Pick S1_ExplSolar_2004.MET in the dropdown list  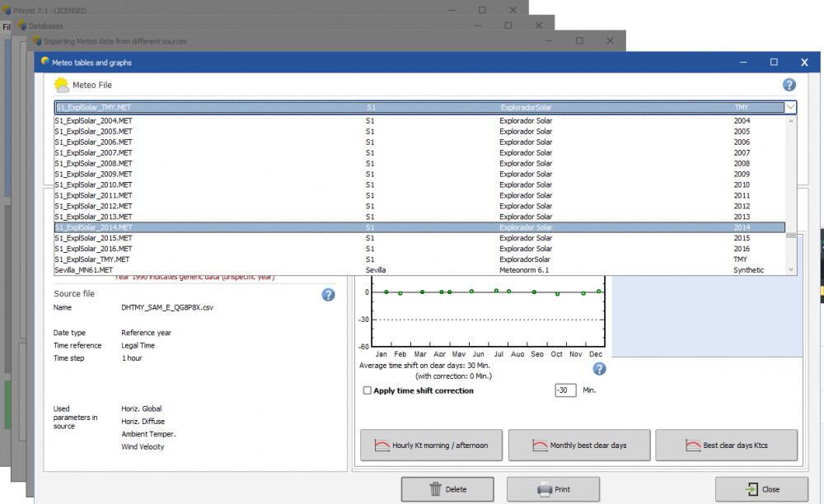[93, 120]
